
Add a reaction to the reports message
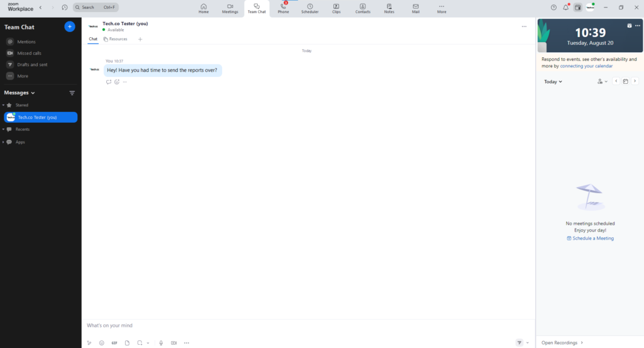point(117,82)
